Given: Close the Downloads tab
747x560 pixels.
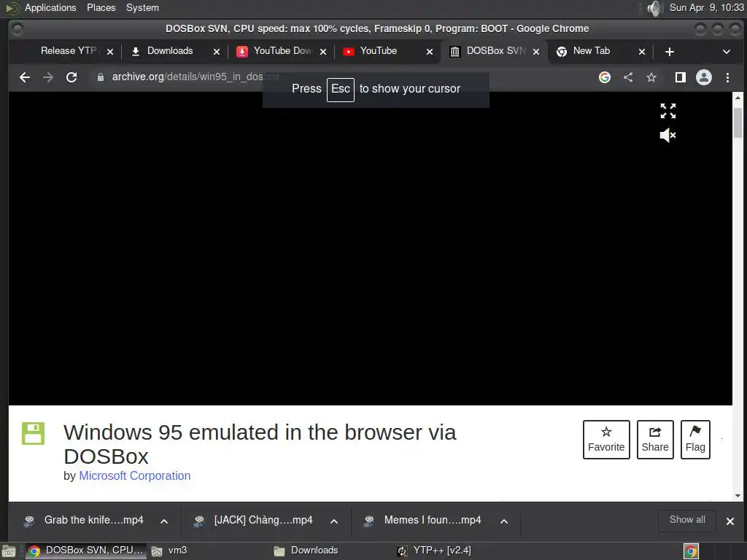Looking at the screenshot, I should 217,52.
